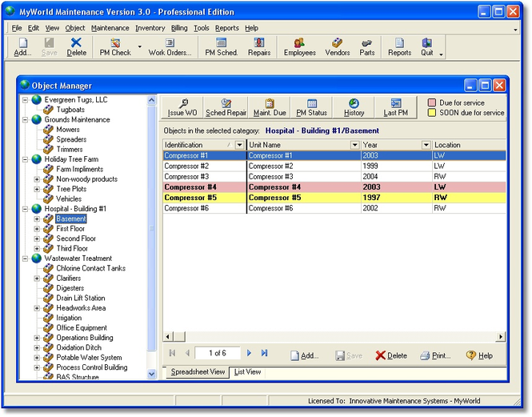The height and width of the screenshot is (417, 532).
Task: Switch to the List View tab
Action: (x=247, y=372)
